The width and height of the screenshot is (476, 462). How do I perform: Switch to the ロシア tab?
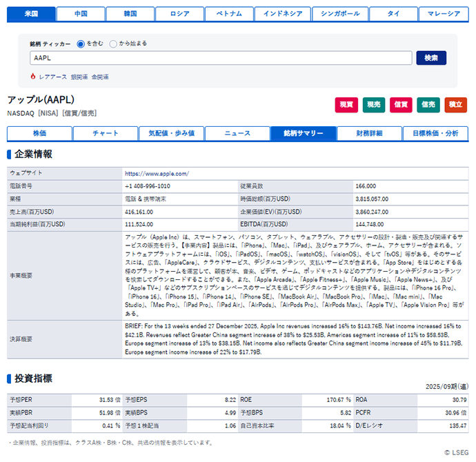pos(180,14)
